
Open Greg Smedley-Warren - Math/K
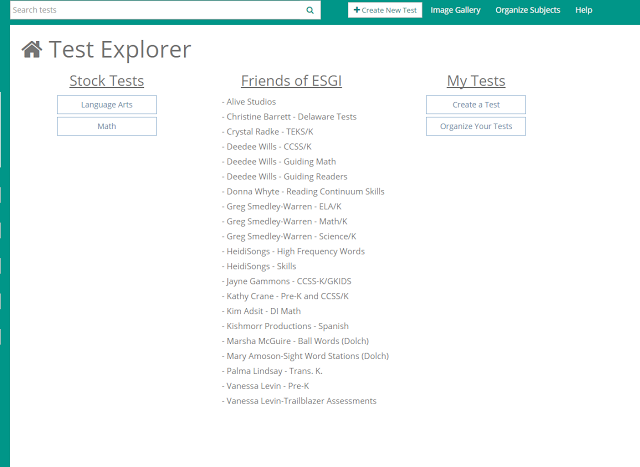coord(285,222)
